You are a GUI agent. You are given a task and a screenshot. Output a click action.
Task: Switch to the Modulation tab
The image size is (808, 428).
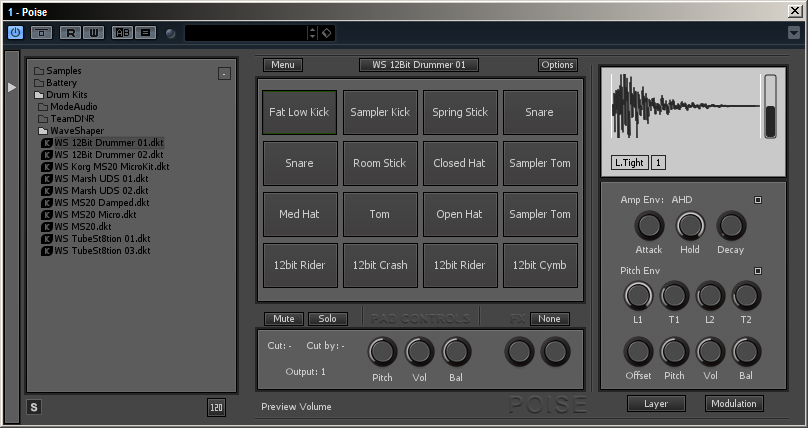[734, 404]
